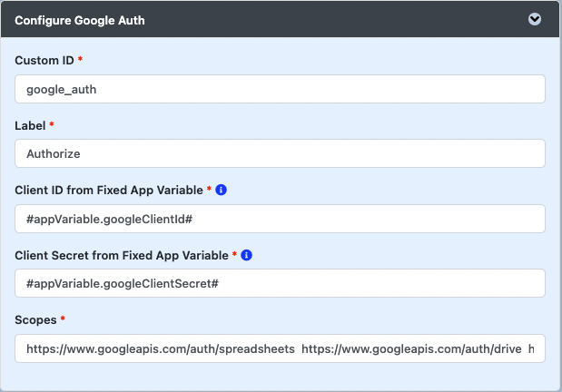Click the red required asterisk next to Scopes
Screen dimensions: 562x392
click(63, 318)
